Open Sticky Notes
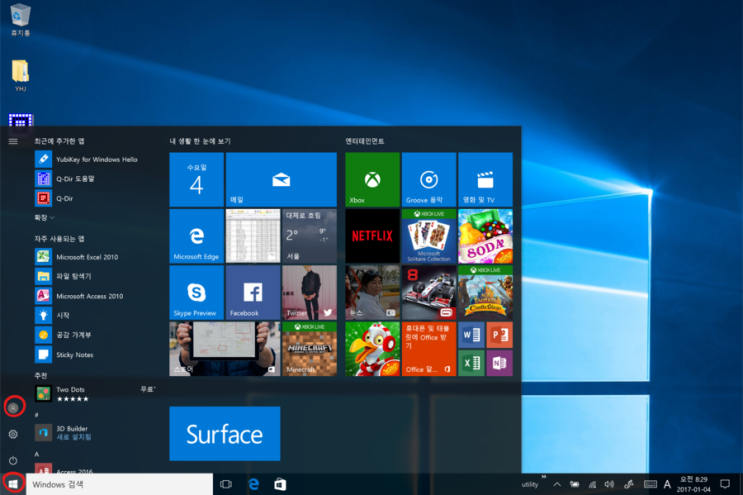743x495 pixels. [x=95, y=354]
